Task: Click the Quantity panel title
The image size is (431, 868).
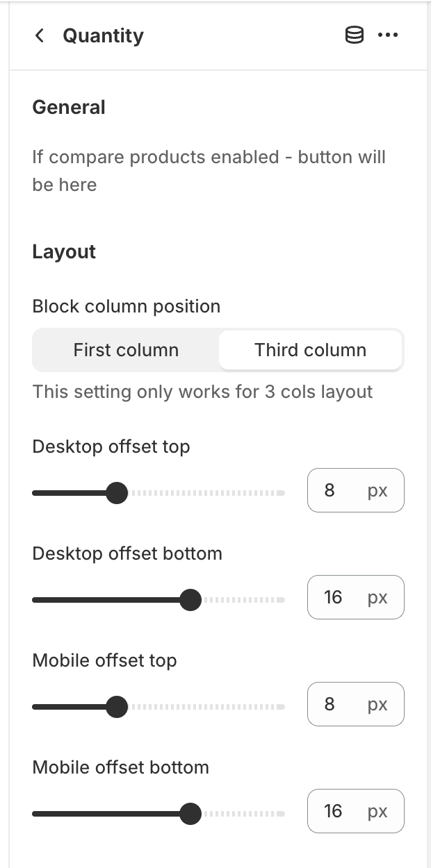Action: click(103, 35)
